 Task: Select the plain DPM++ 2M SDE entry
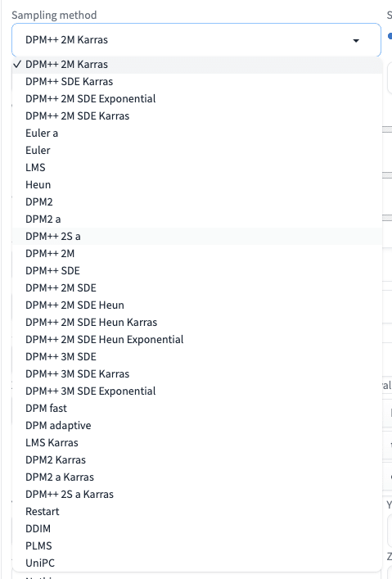point(197,288)
